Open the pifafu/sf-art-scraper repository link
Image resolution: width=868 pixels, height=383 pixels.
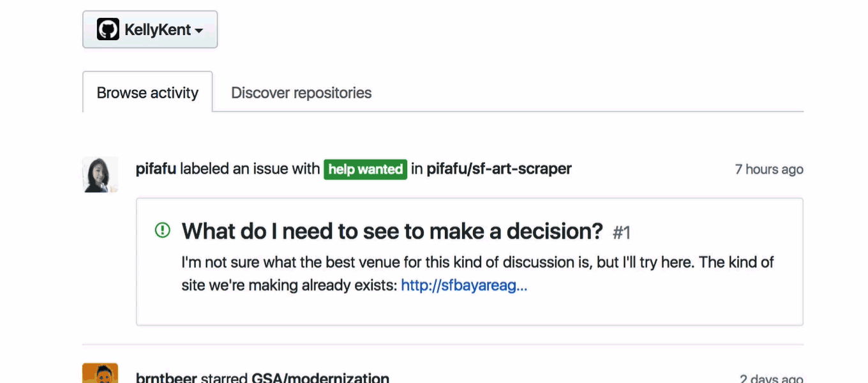(x=499, y=169)
